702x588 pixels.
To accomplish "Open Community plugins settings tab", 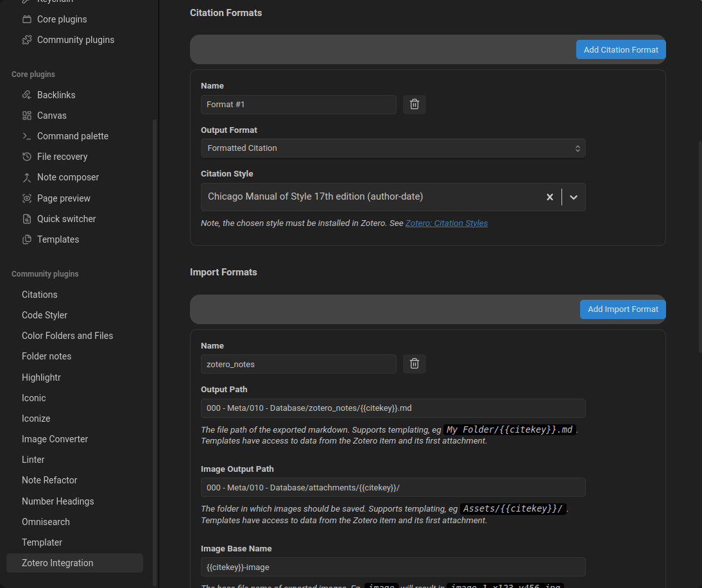I will click(75, 40).
